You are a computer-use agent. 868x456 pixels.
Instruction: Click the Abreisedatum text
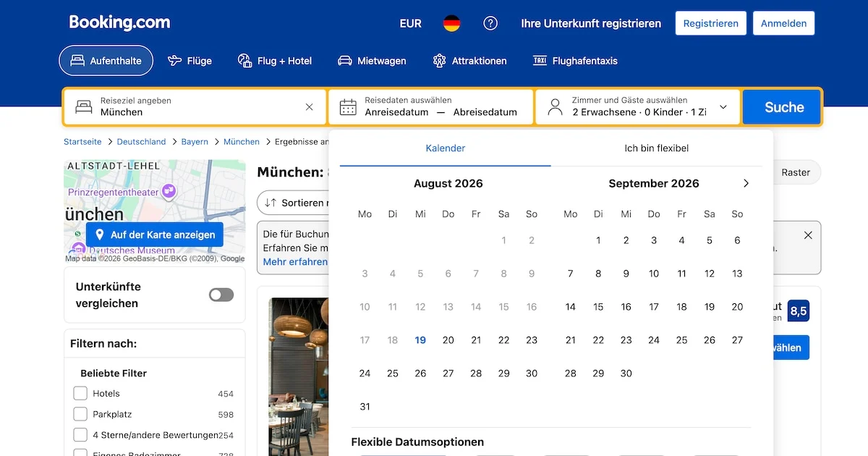pyautogui.click(x=485, y=112)
